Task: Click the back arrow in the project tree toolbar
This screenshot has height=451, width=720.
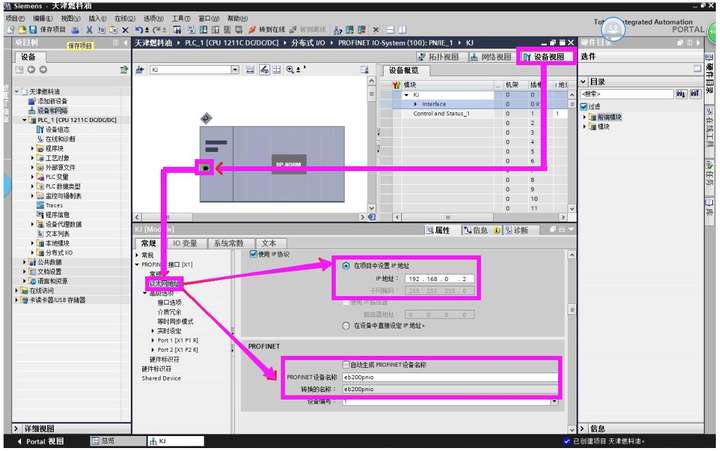Action: (31, 70)
